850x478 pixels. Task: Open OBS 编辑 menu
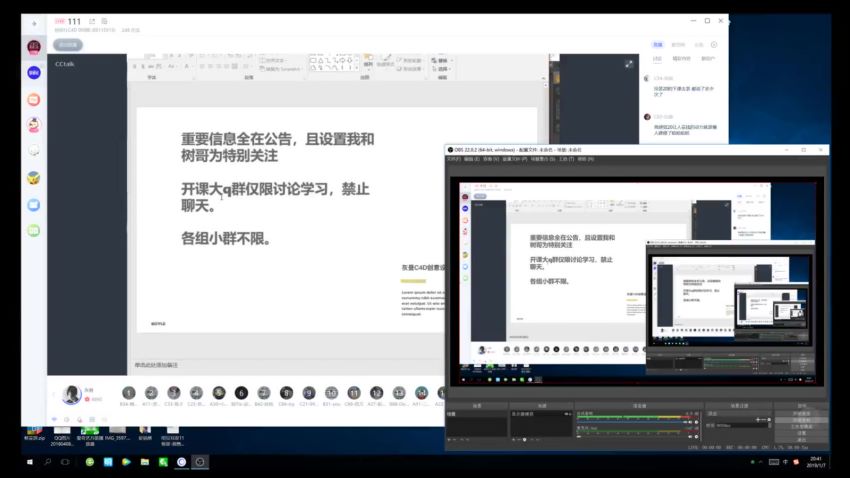pyautogui.click(x=471, y=159)
